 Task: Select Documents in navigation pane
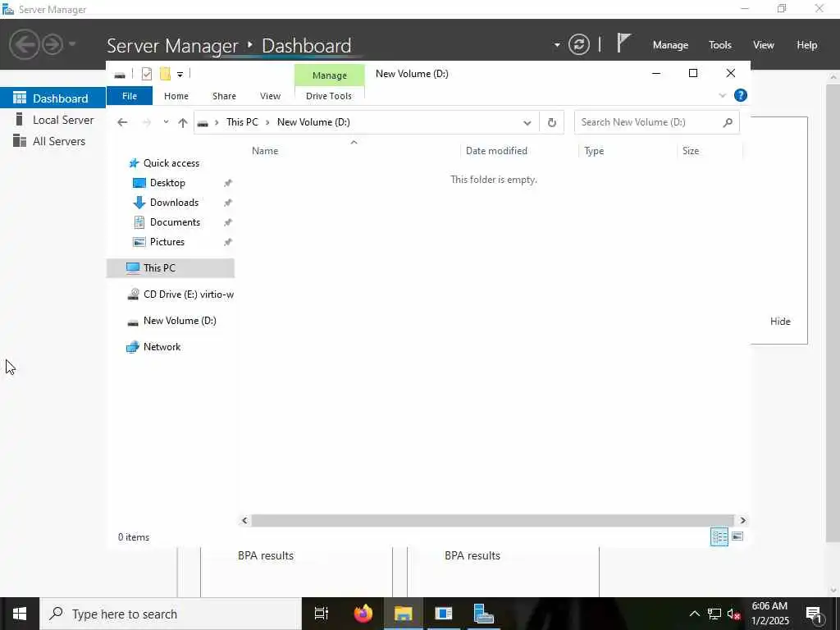[175, 222]
